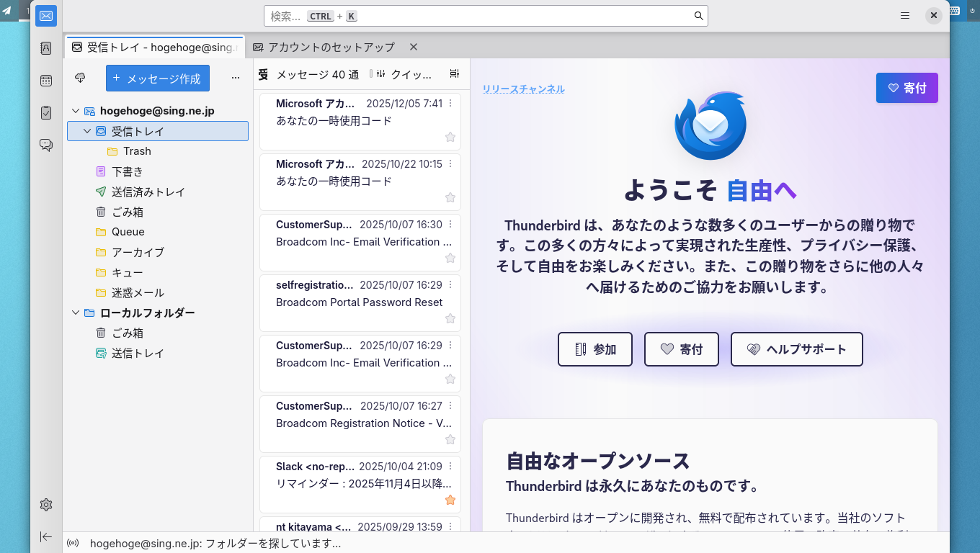Click the Telegram icon in the system panel

6,10
